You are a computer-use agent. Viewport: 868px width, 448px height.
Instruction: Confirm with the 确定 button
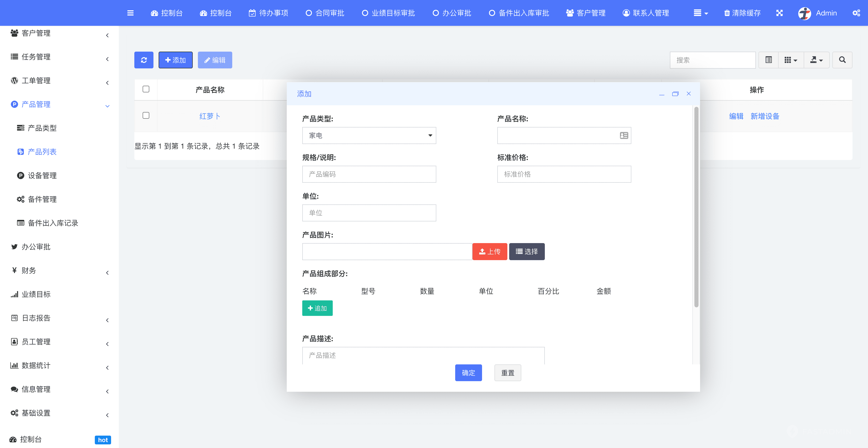tap(468, 373)
